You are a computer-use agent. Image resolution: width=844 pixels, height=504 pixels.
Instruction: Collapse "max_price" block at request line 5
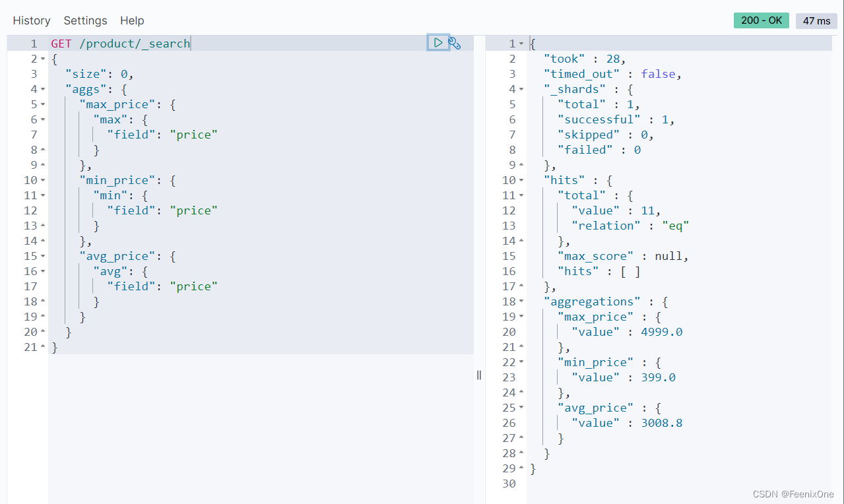click(x=43, y=105)
